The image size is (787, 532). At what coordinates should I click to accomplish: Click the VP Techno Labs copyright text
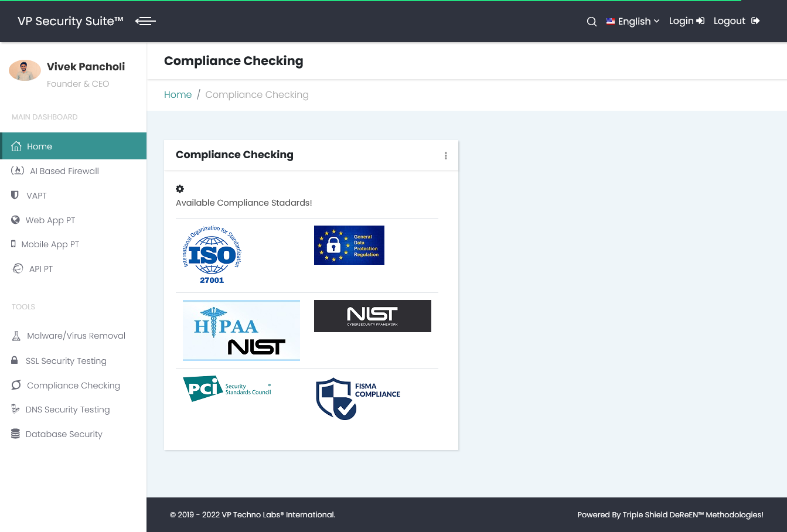pyautogui.click(x=253, y=514)
